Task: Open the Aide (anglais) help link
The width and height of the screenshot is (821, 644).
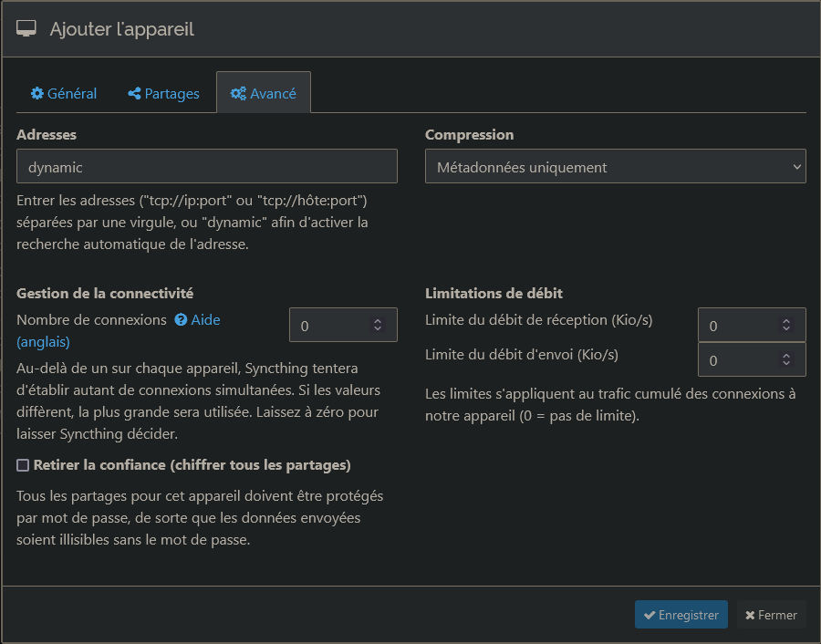Action: [204, 320]
